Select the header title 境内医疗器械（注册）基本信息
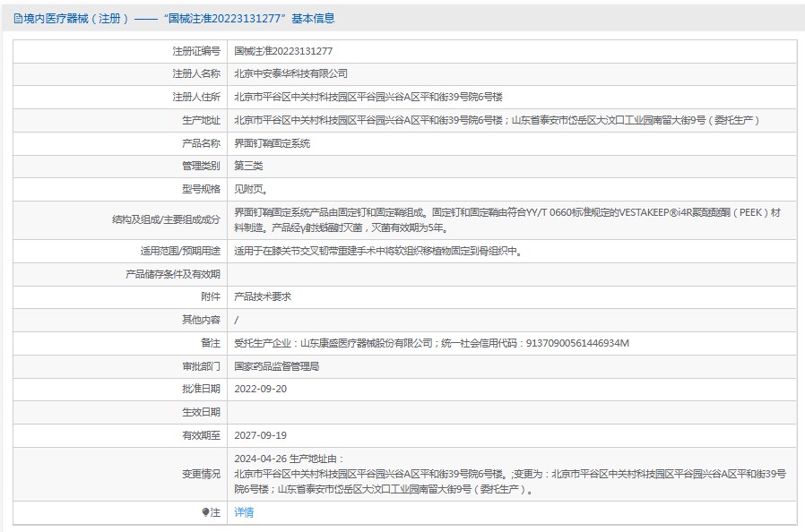Viewport: 805px width, 532px height. click(175, 19)
